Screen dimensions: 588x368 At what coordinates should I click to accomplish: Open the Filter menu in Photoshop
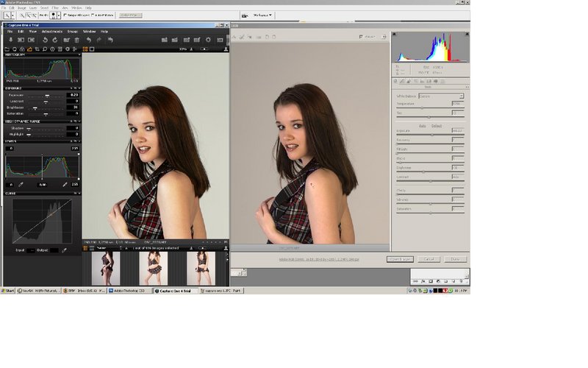click(x=55, y=7)
